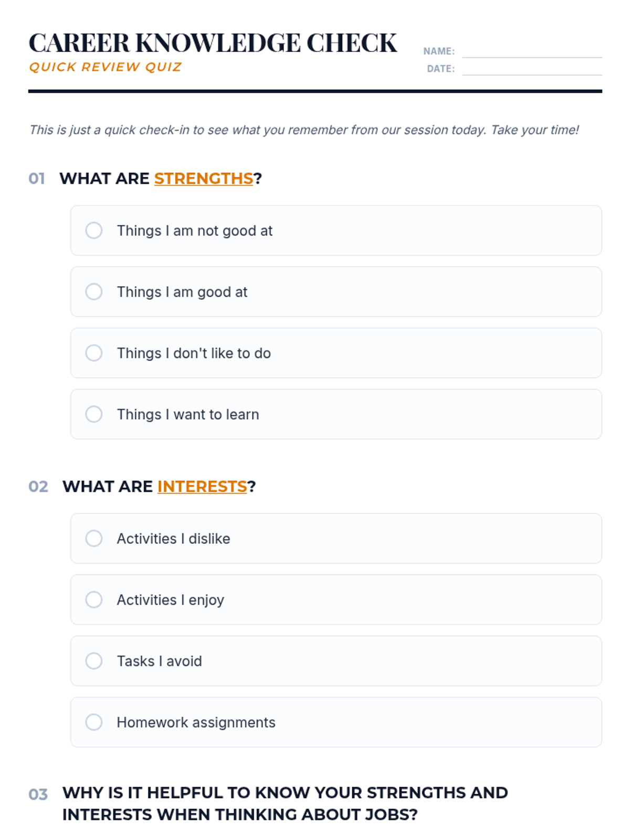Click the 'Quick Review Quiz' subtitle
Screen dimensions: 630x840
106,67
